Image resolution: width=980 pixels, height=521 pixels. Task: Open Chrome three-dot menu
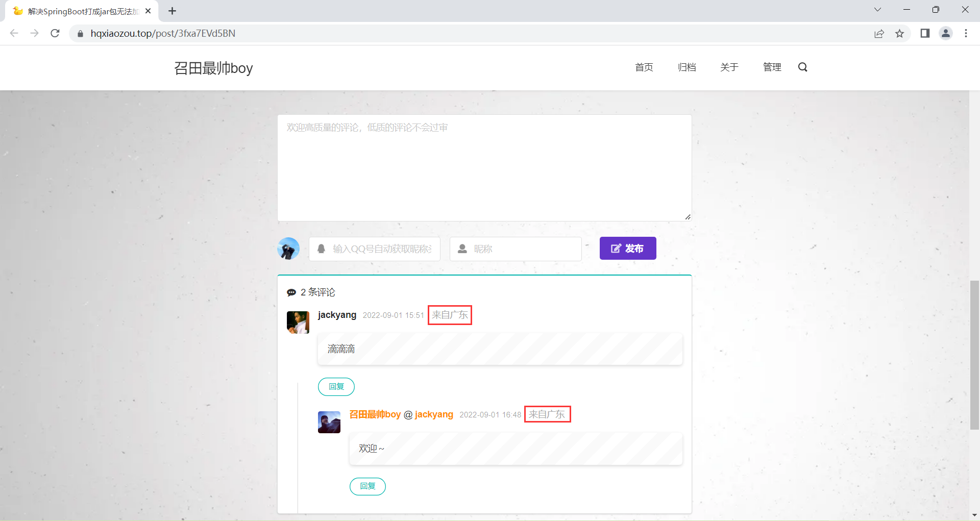pos(966,33)
